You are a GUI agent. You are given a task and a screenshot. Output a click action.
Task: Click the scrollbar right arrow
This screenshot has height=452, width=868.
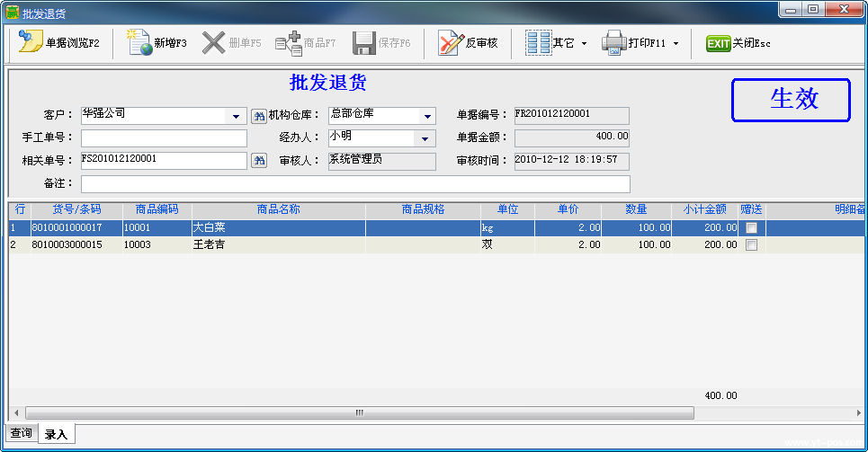(x=859, y=412)
